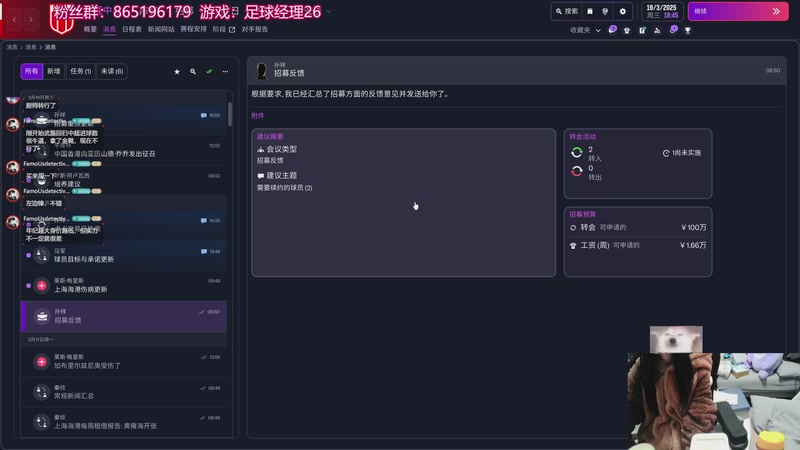Click the red medical icon on 加布里尔兹尼奥受伤了
The image size is (800, 450).
pyautogui.click(x=42, y=362)
